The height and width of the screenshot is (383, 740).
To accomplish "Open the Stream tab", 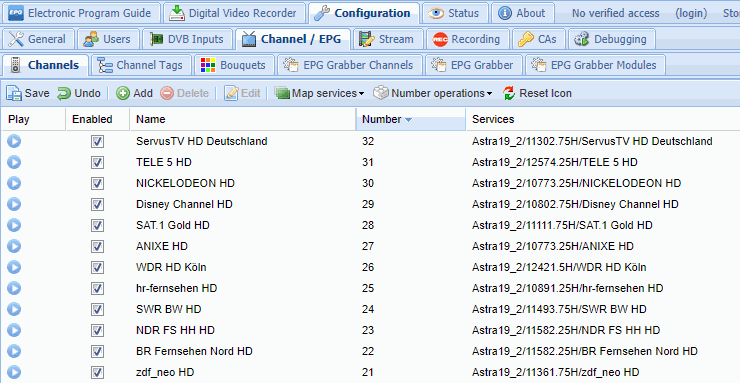I will pyautogui.click(x=387, y=39).
